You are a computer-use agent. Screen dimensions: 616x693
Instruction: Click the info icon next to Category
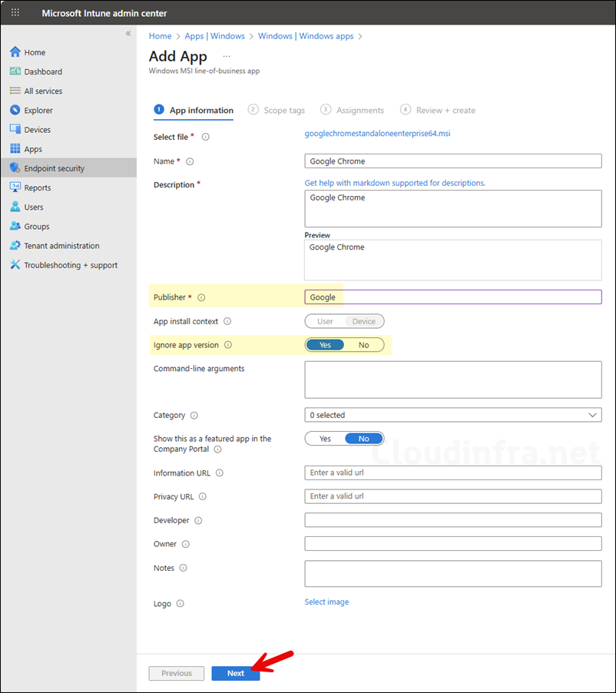194,416
